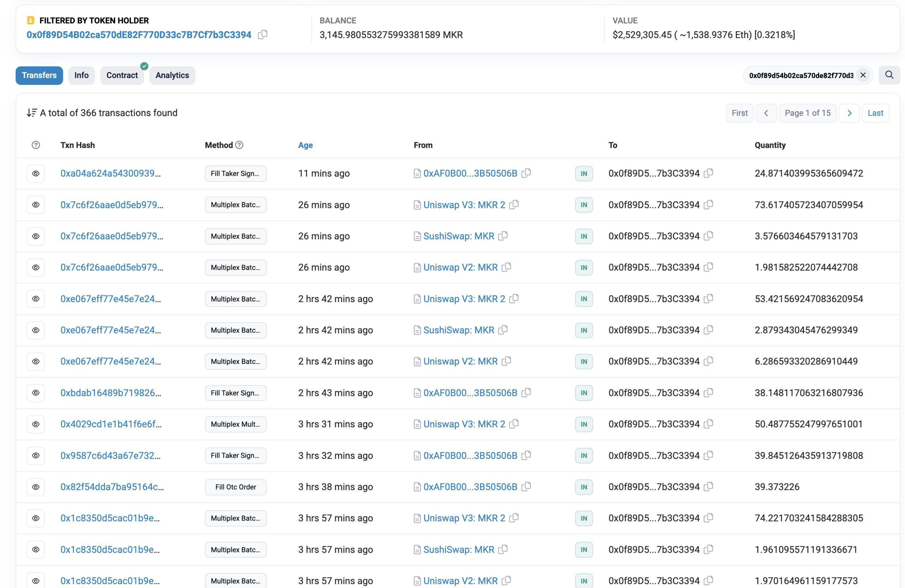Click the sort icon beside total transactions
This screenshot has width=905, height=588.
click(31, 113)
